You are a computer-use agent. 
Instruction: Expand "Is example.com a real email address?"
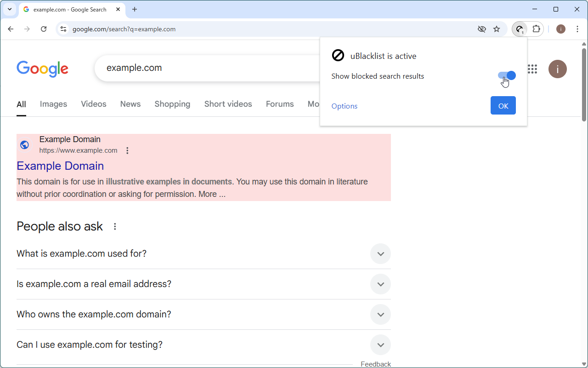click(x=380, y=284)
